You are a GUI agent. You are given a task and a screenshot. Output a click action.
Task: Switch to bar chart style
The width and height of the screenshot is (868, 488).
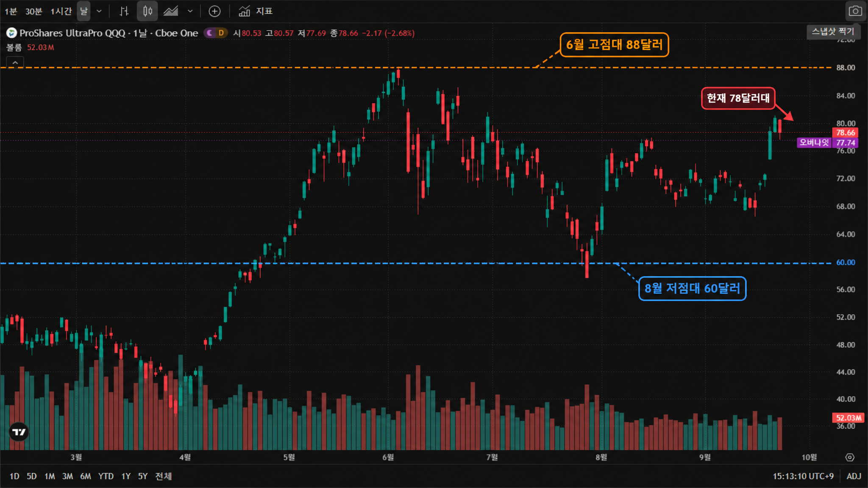pyautogui.click(x=124, y=11)
